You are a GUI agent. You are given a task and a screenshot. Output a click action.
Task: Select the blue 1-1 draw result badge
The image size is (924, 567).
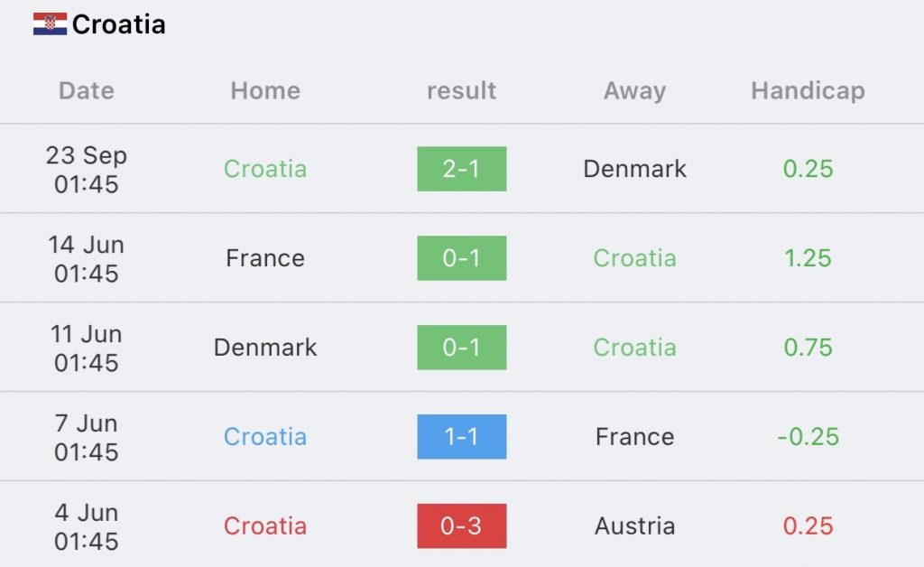click(x=461, y=437)
